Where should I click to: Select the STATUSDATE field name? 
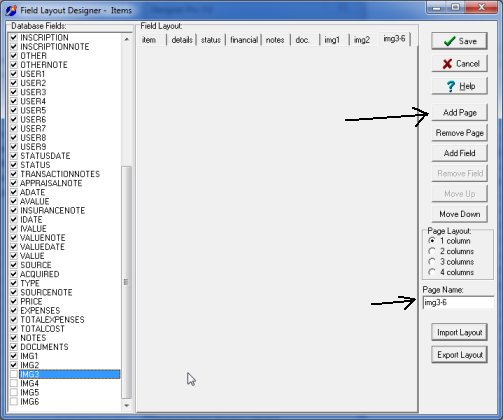(x=45, y=156)
